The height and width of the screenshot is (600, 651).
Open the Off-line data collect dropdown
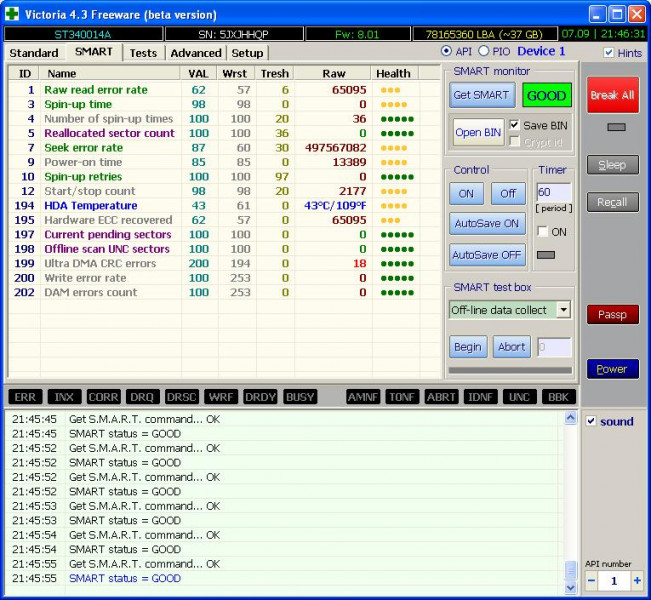click(563, 310)
